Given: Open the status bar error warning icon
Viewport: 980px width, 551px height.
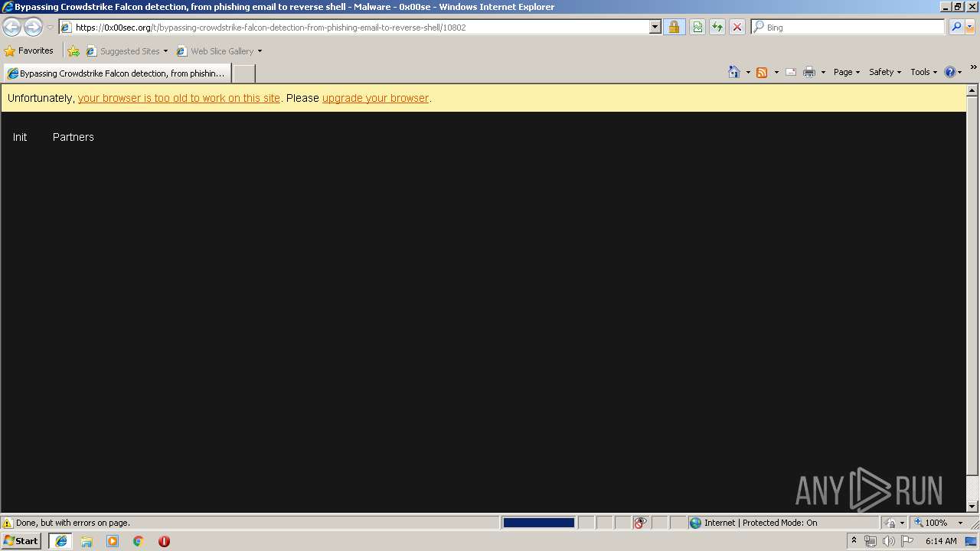Looking at the screenshot, I should 8,523.
